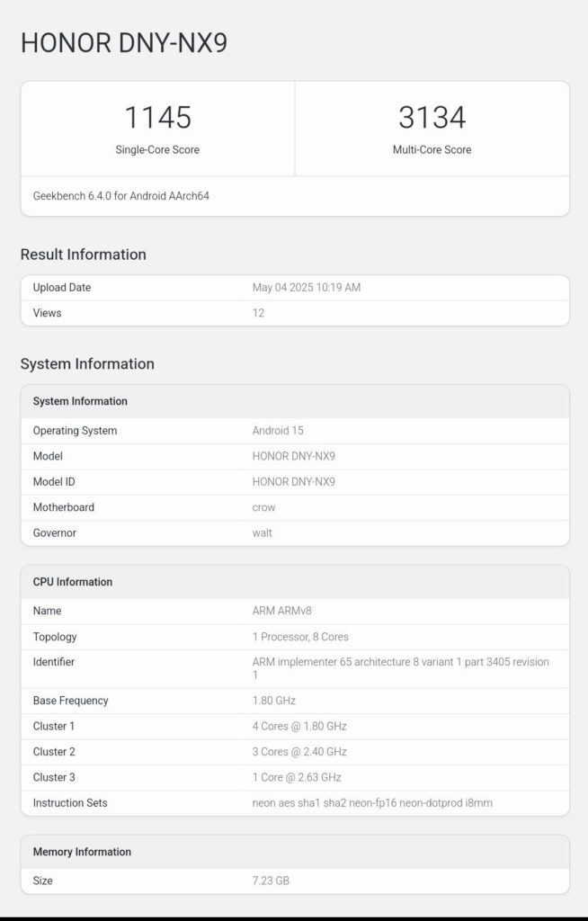This screenshot has height=921, width=588.
Task: Select the Identifier label
Action: 53,662
